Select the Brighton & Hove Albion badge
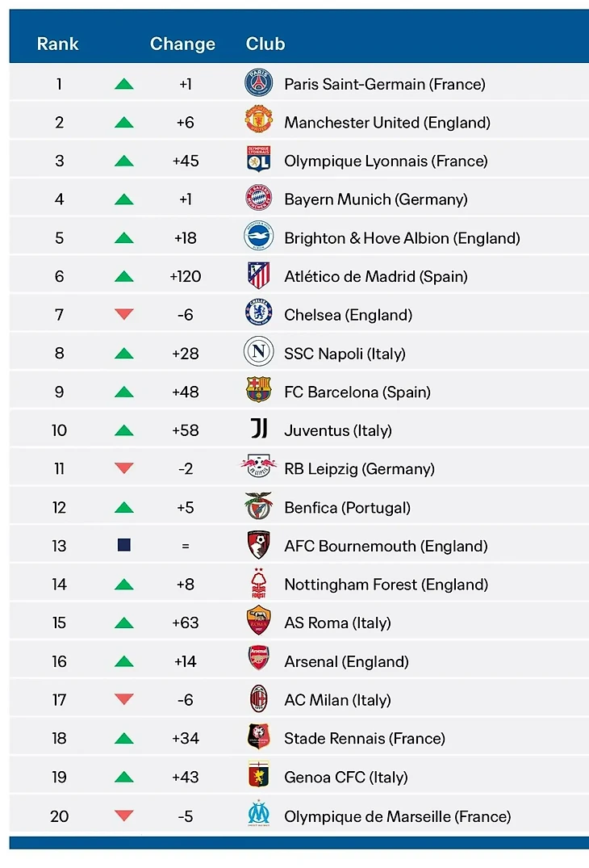This screenshot has width=589, height=868. click(x=258, y=237)
